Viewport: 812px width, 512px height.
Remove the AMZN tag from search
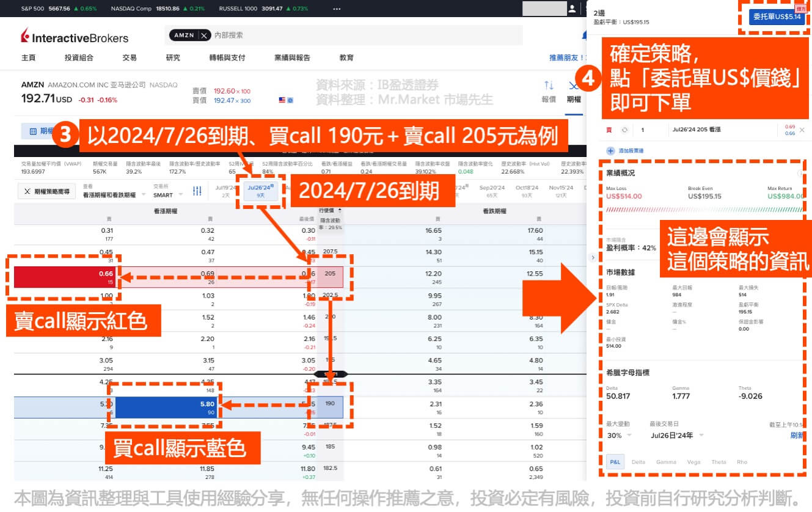pos(203,35)
